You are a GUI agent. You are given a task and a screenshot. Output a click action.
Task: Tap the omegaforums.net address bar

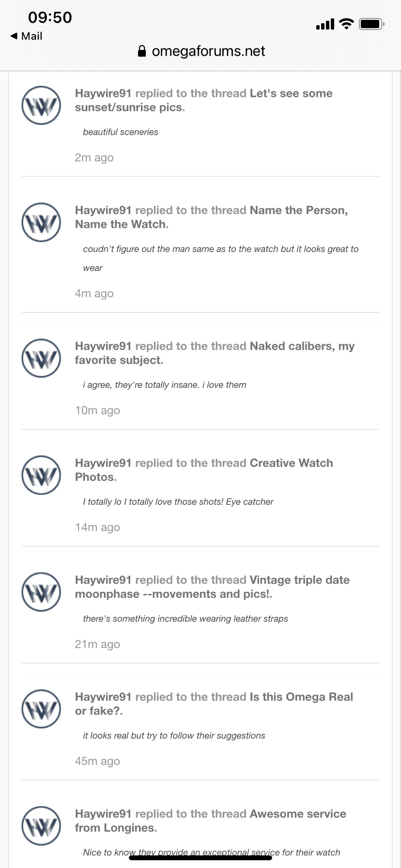pos(208,51)
